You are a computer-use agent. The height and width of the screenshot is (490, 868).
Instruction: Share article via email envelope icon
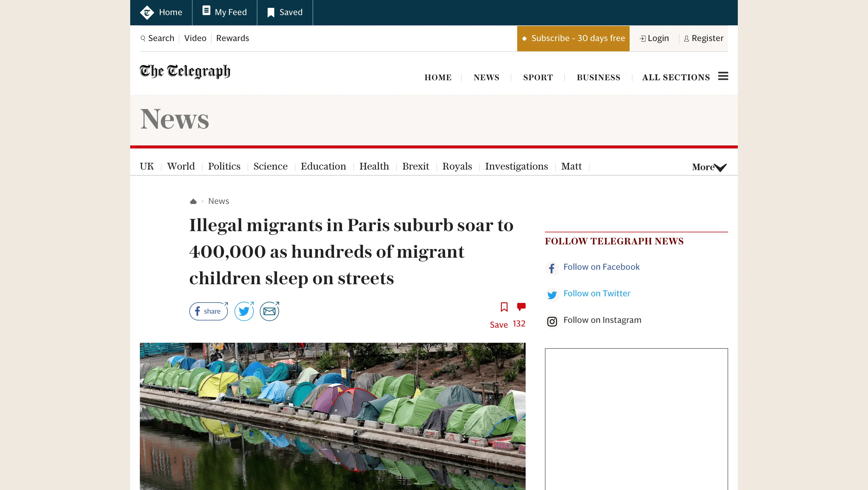tap(269, 311)
